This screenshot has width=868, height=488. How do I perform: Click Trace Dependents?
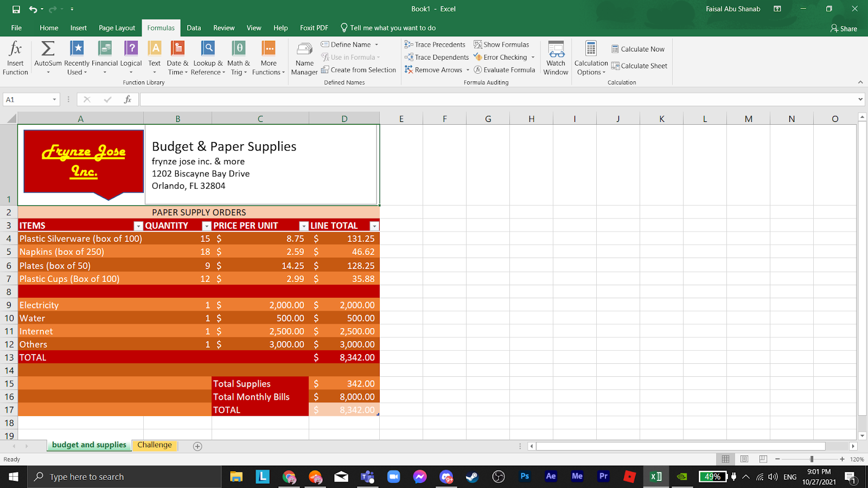[x=437, y=57]
